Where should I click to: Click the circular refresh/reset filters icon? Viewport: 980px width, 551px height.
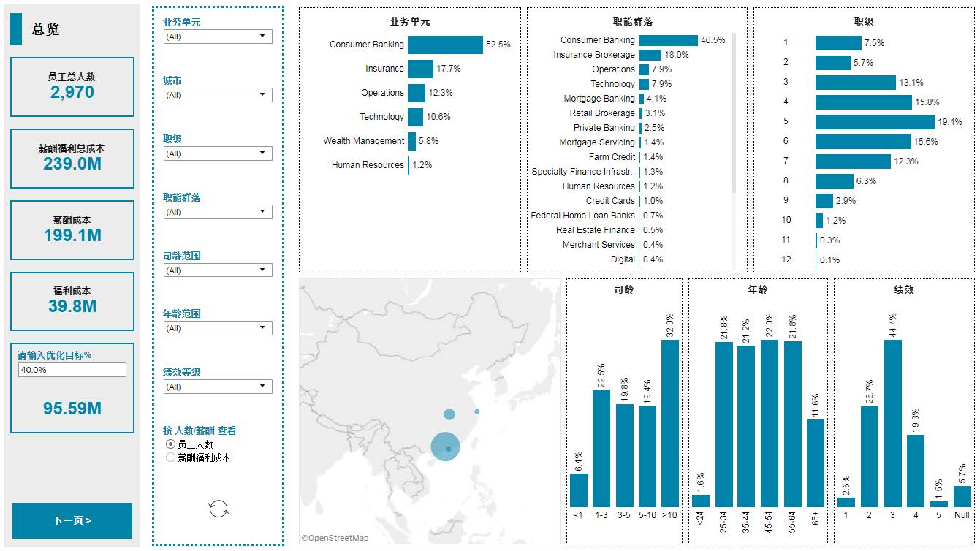[219, 509]
